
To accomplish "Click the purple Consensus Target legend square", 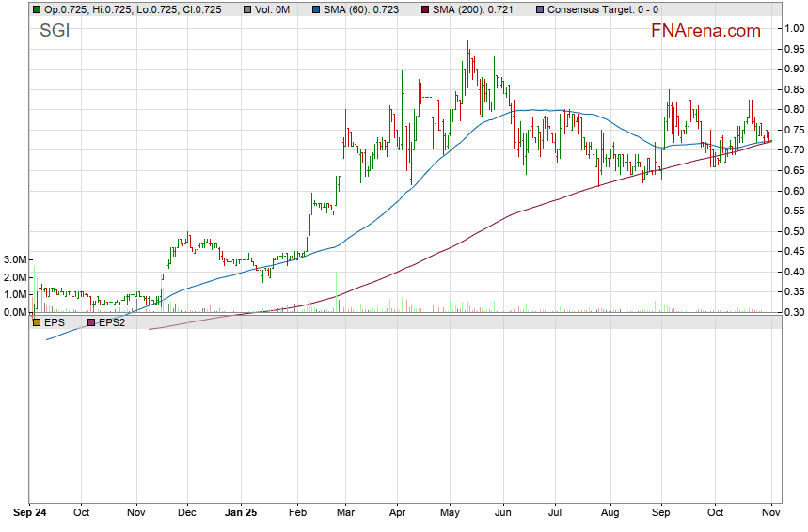I will point(539,9).
